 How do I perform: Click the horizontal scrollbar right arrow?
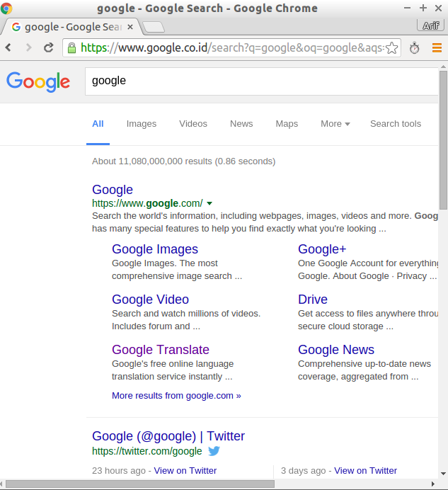(433, 484)
